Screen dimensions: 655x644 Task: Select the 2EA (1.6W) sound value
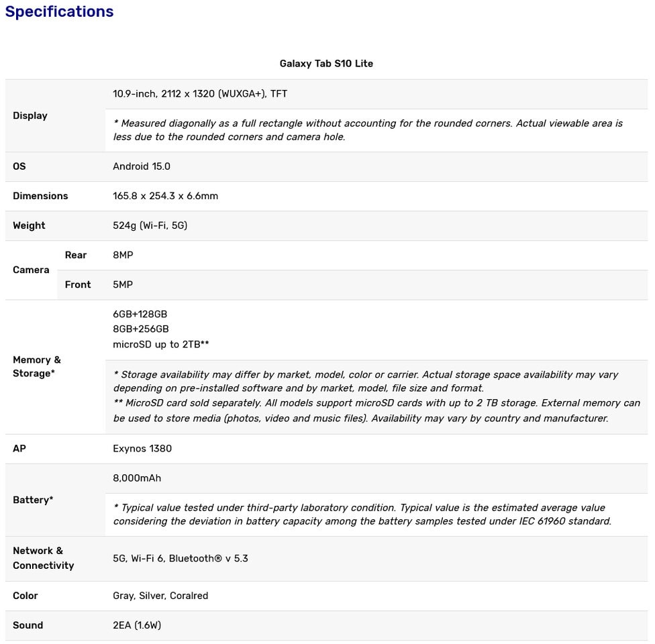[x=137, y=626]
